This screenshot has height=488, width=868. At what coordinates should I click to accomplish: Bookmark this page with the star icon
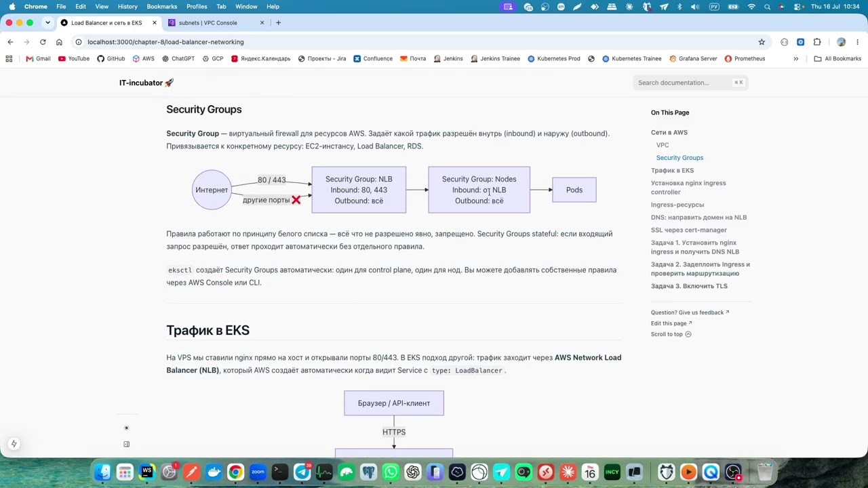tap(762, 42)
